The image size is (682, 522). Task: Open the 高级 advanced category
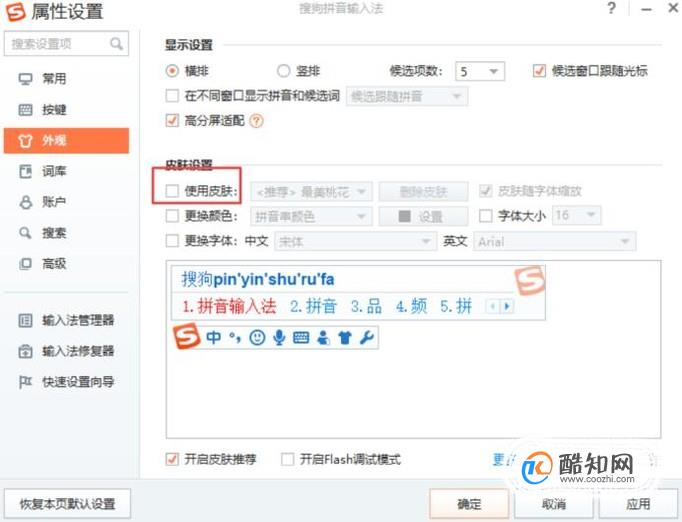66,263
